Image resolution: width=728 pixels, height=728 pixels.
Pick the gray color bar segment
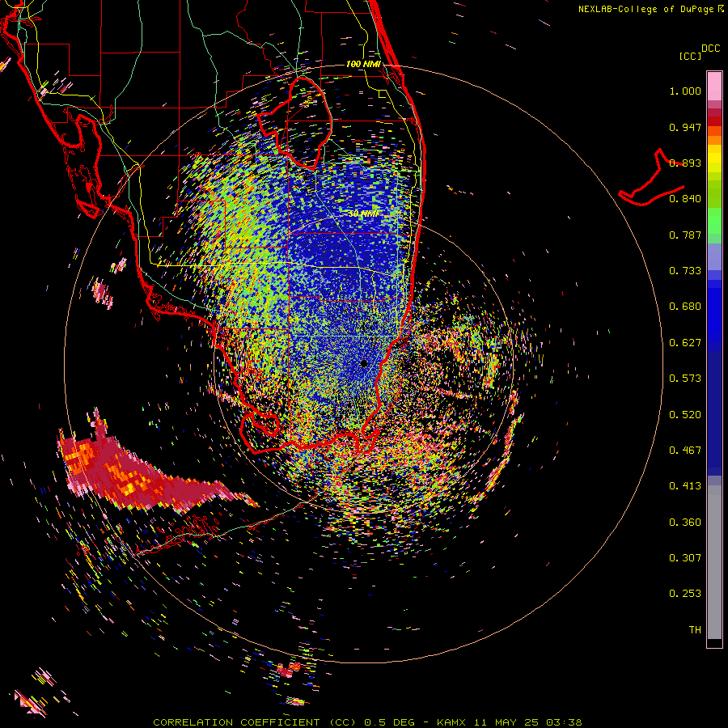click(714, 562)
